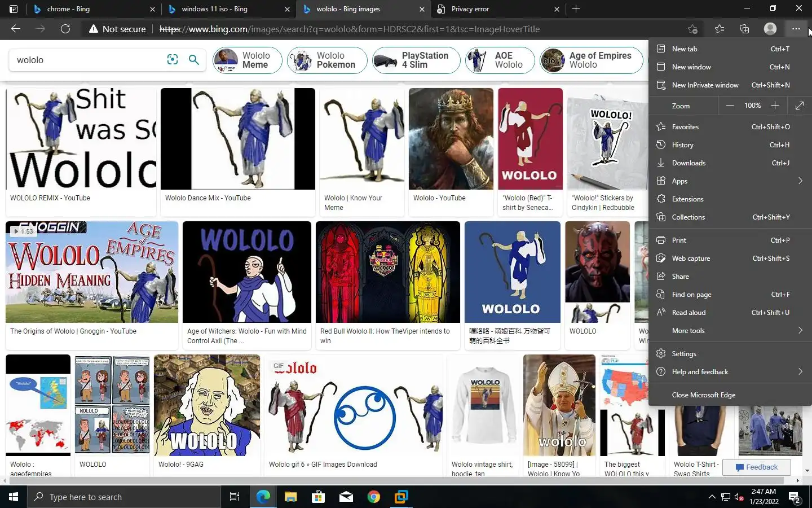
Task: Reload the page with refresh icon
Action: tap(65, 29)
